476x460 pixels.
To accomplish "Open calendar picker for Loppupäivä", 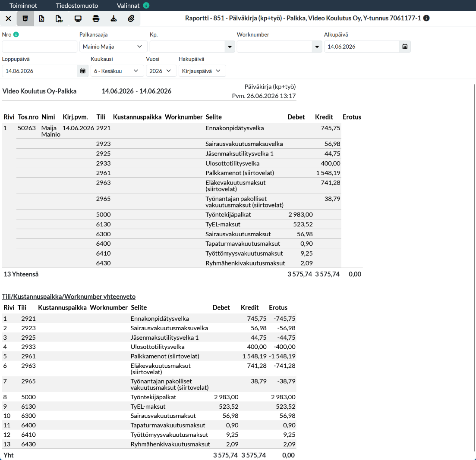I will pyautogui.click(x=82, y=71).
